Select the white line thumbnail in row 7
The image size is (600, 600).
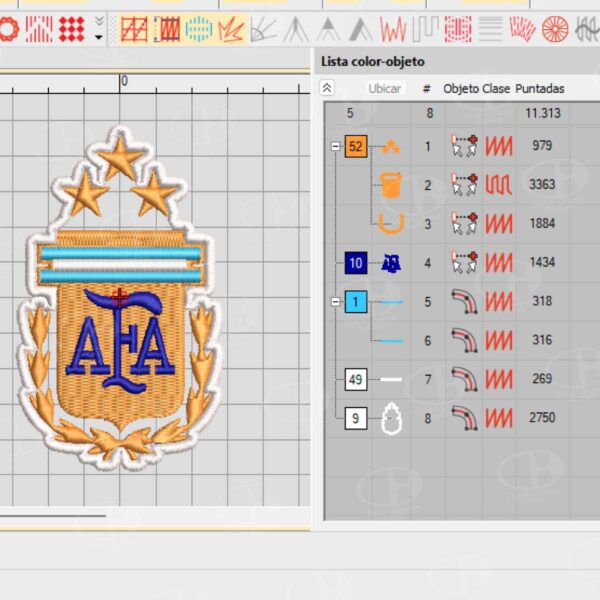coord(391,379)
